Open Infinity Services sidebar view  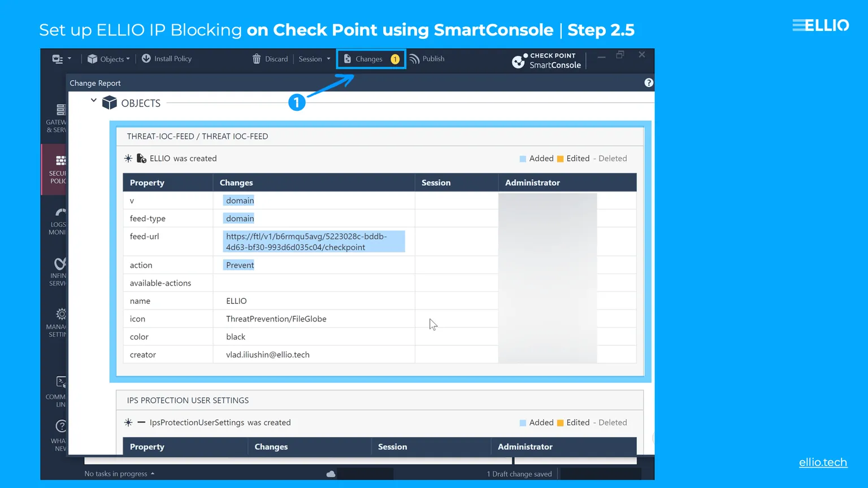(x=57, y=272)
